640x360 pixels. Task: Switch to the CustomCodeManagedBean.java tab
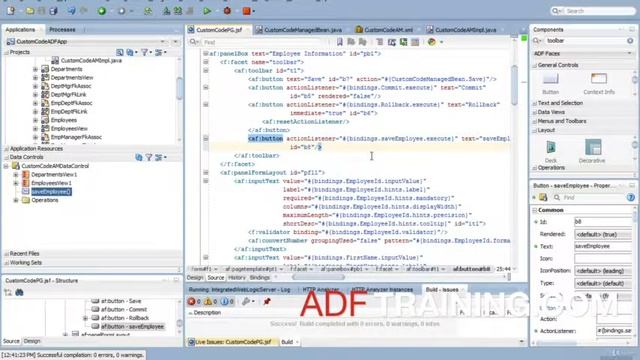(x=302, y=30)
